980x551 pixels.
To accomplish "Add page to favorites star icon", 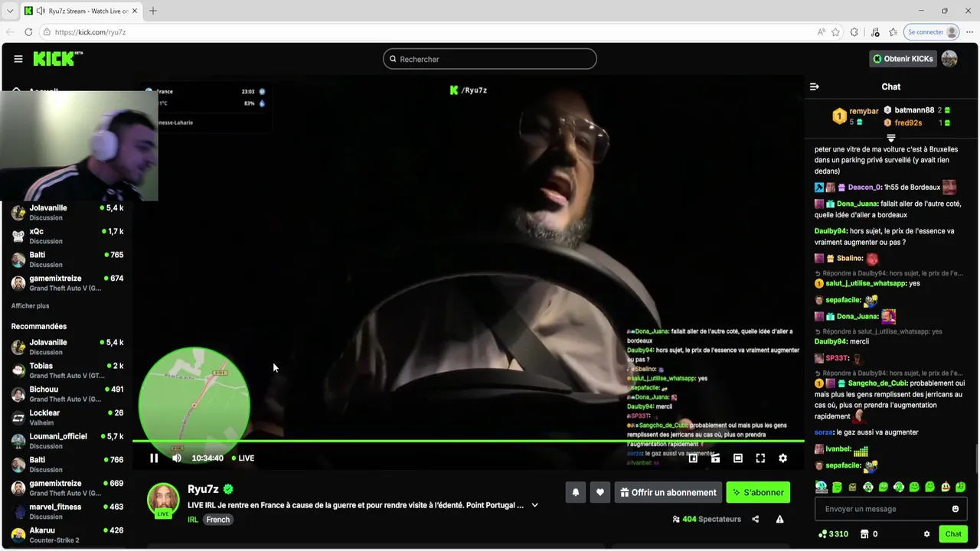I will pyautogui.click(x=835, y=32).
